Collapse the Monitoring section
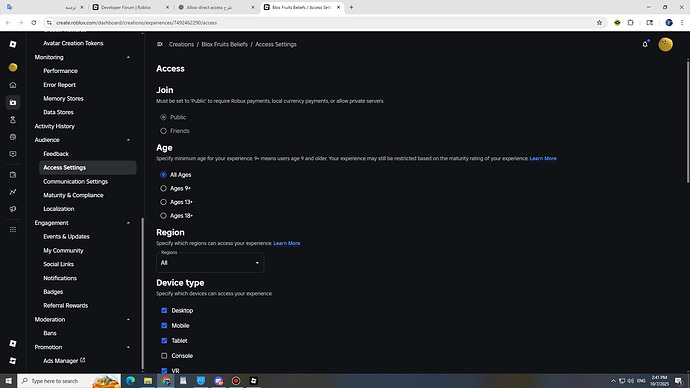This screenshot has height=388, width=690. (128, 57)
